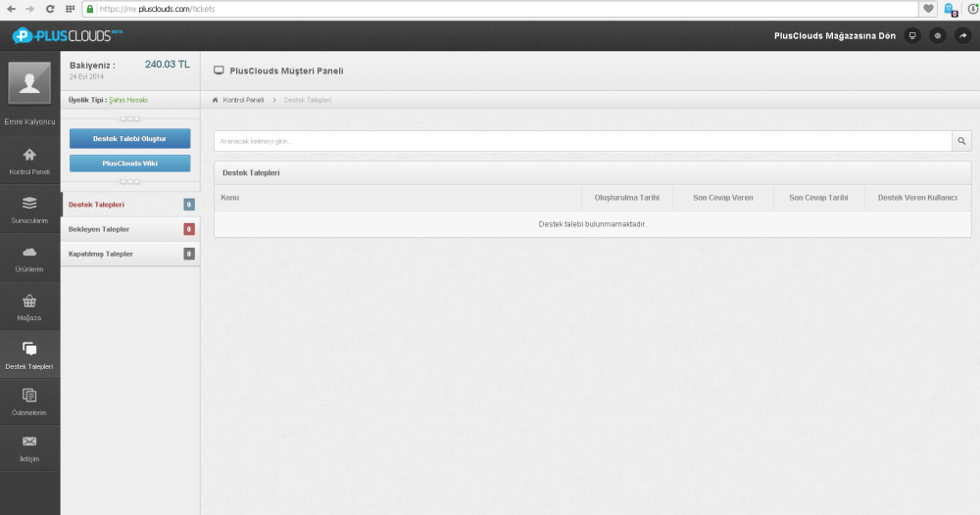This screenshot has width=980, height=515.
Task: Click Kontrol Paneli breadcrumb link
Action: coord(243,100)
